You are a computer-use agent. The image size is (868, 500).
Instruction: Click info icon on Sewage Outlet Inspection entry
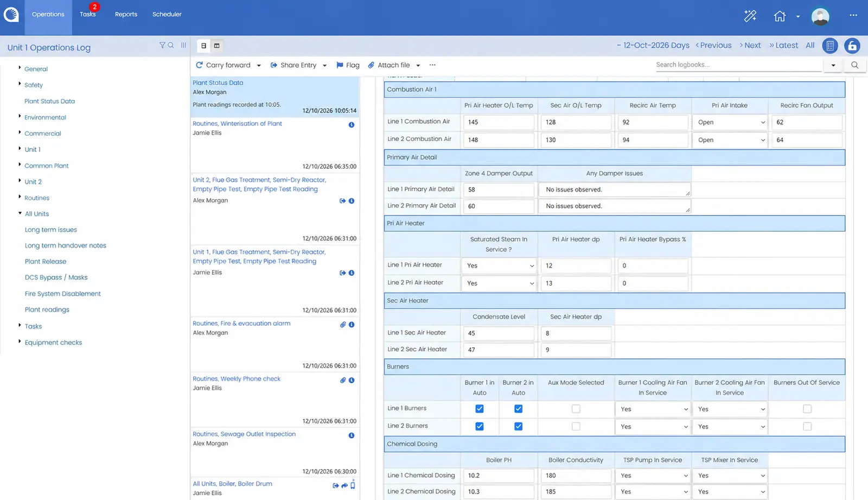(x=352, y=435)
